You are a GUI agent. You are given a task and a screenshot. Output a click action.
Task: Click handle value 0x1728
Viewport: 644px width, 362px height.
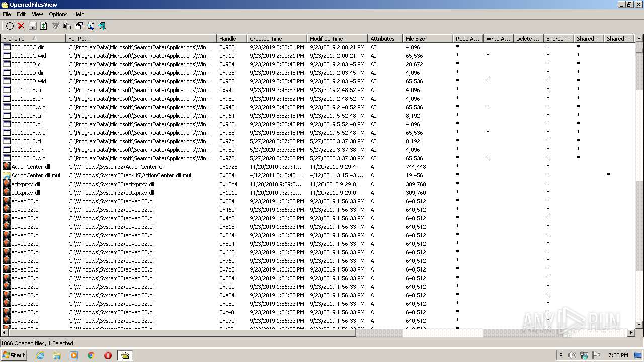coord(228,167)
